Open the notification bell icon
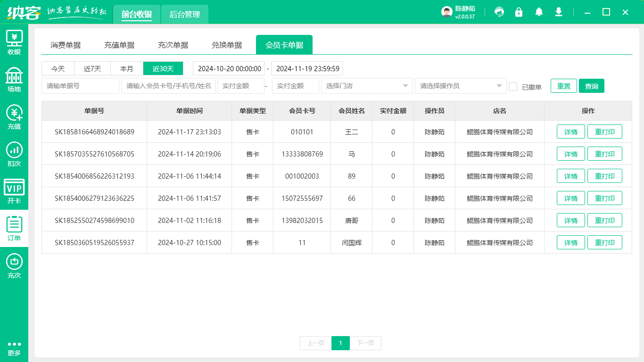 539,12
